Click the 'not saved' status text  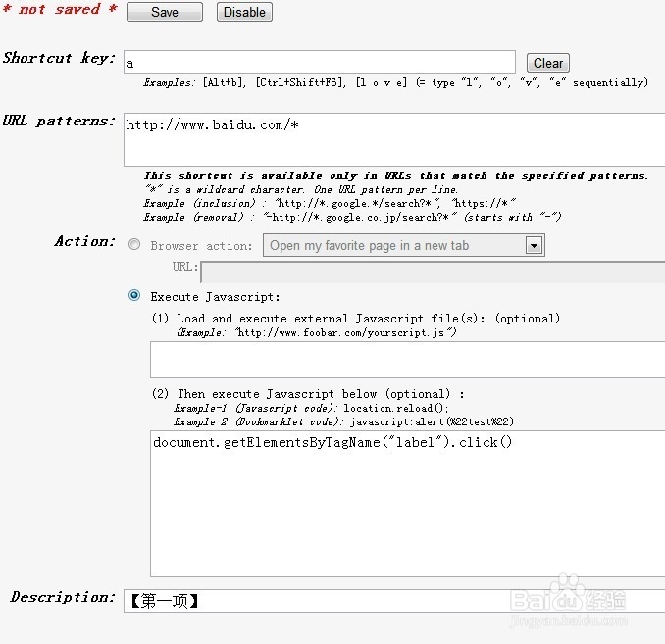pyautogui.click(x=60, y=9)
